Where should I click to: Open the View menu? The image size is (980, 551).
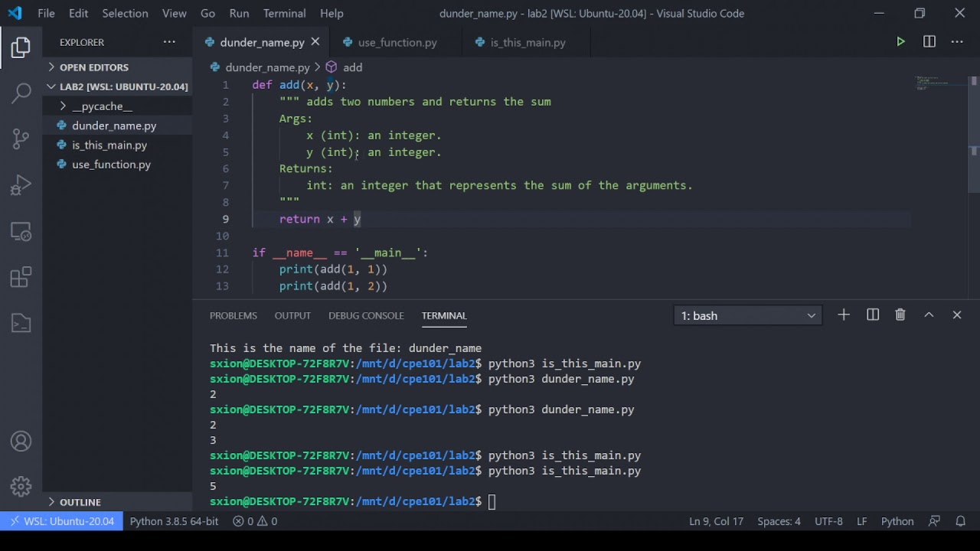click(175, 13)
